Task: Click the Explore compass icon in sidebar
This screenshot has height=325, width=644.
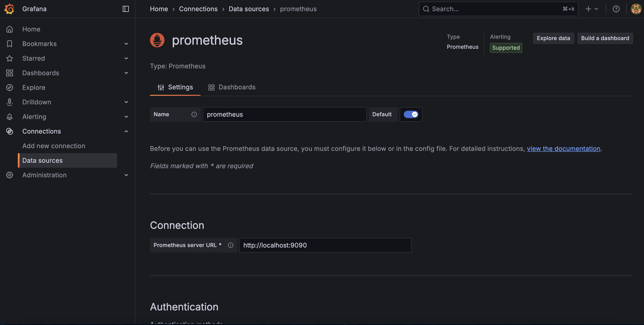Action: (10, 88)
